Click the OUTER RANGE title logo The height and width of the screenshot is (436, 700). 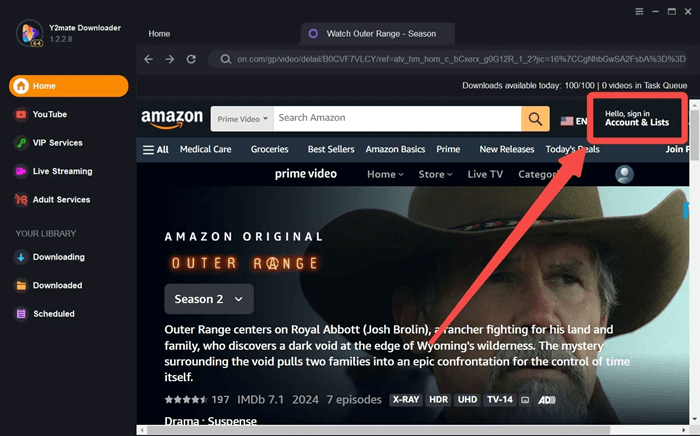point(245,263)
